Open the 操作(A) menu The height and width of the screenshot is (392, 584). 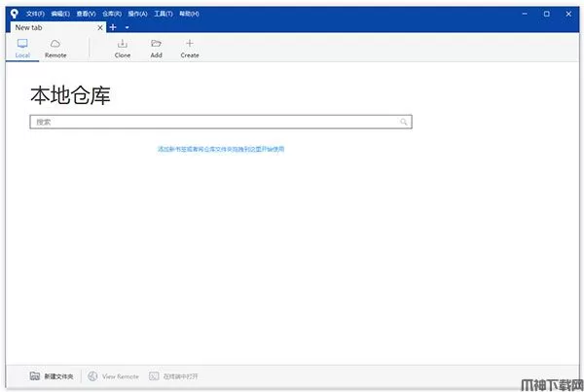point(137,14)
